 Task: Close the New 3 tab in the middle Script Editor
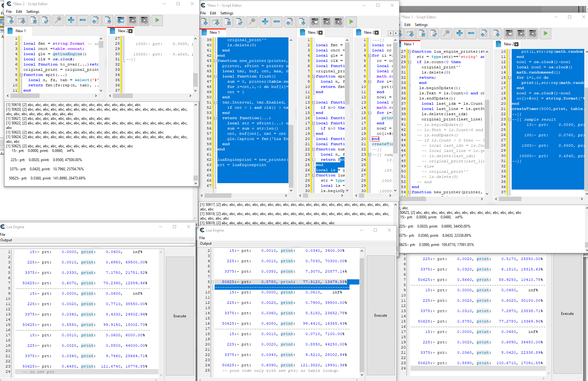320,33
